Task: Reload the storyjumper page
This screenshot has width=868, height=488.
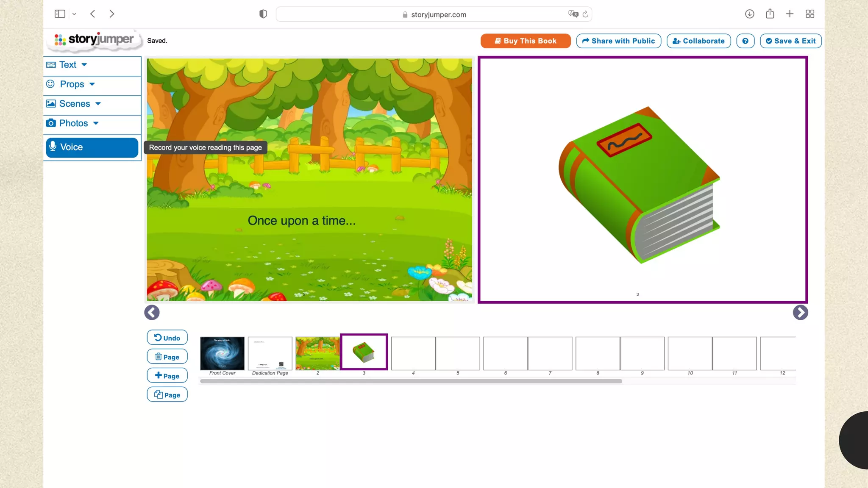Action: click(585, 14)
